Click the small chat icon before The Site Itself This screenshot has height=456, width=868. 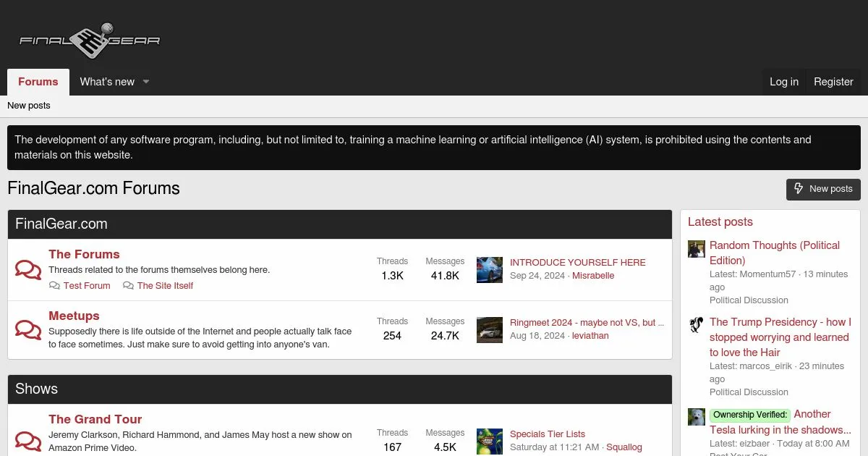tap(128, 286)
